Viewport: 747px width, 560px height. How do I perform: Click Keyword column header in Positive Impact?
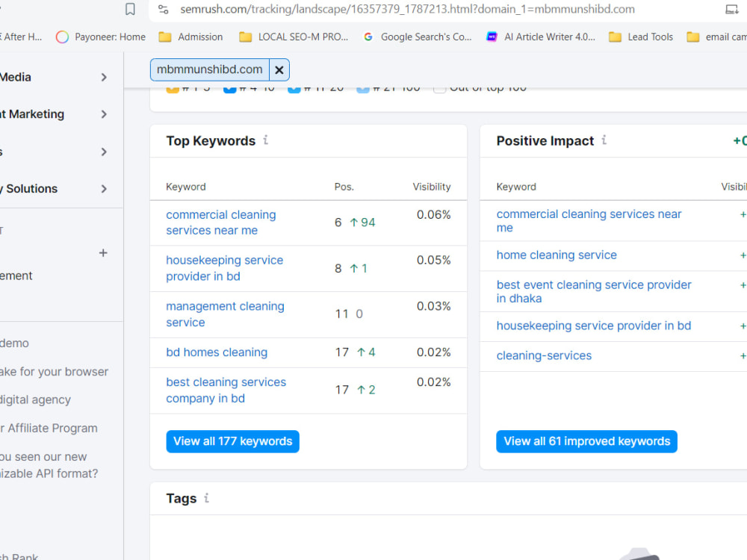point(516,187)
